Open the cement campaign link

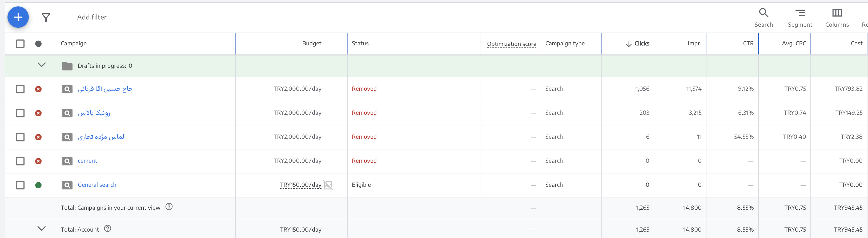click(87, 161)
